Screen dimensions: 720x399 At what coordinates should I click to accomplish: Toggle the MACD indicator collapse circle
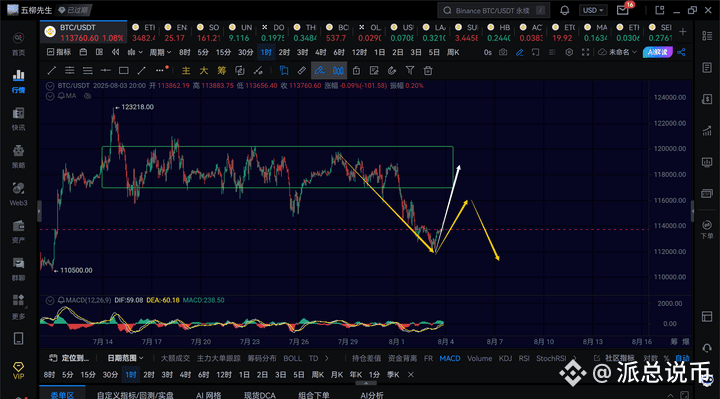pos(50,300)
